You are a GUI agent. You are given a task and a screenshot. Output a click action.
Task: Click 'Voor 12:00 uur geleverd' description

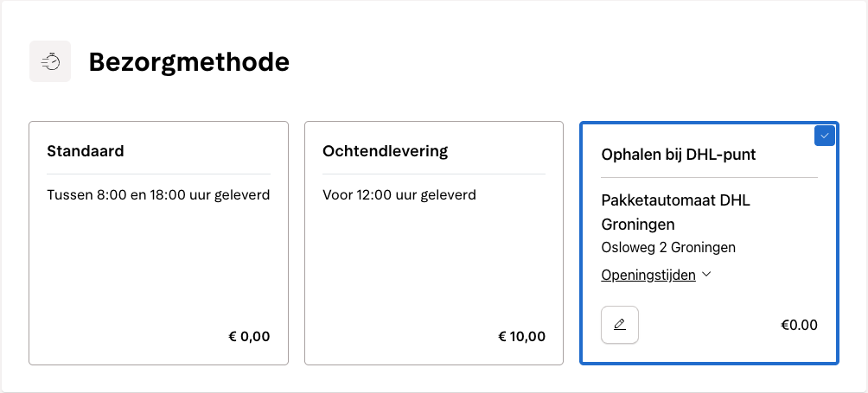399,195
